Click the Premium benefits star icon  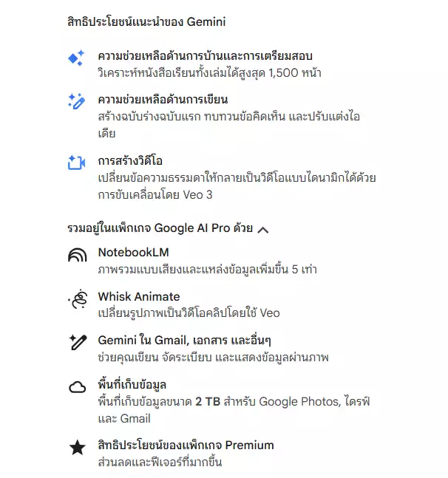click(77, 448)
